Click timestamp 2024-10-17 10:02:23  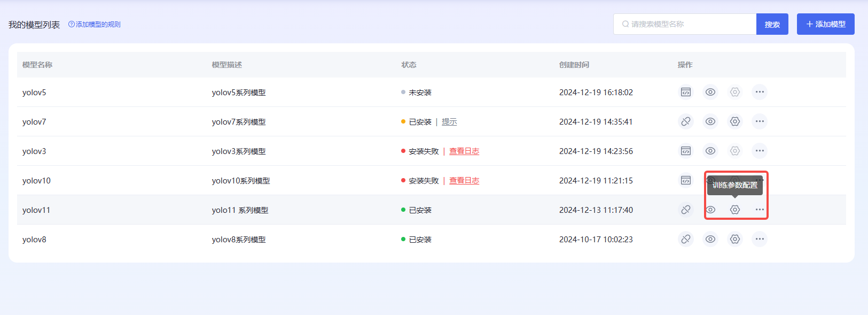[x=596, y=240]
